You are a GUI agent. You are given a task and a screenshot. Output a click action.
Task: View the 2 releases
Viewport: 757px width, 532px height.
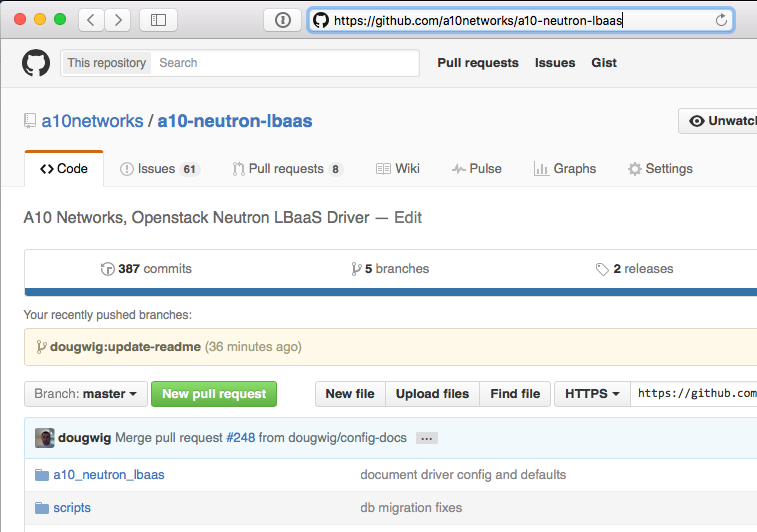(634, 268)
